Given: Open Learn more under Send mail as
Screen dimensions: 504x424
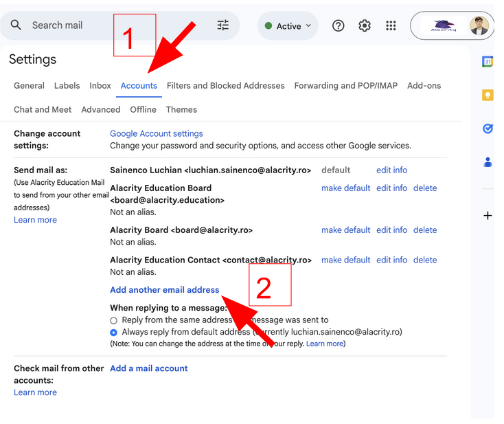Looking at the screenshot, I should 35,220.
